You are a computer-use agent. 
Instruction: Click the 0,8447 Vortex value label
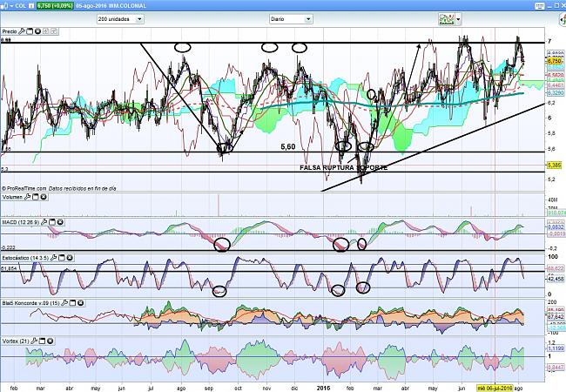(x=556, y=367)
